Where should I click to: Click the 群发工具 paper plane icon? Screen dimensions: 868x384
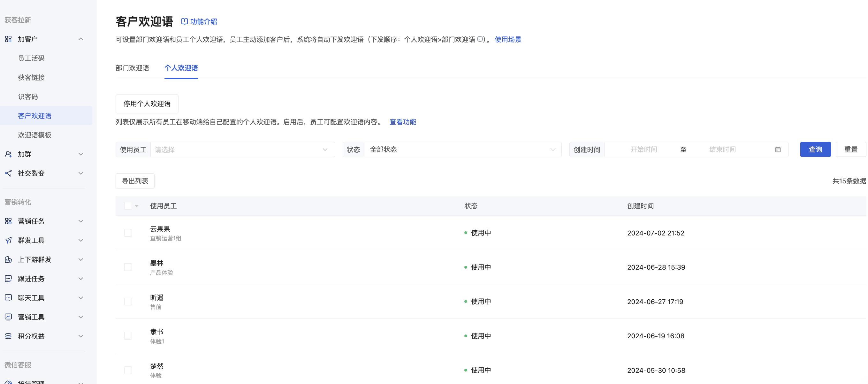click(x=8, y=240)
